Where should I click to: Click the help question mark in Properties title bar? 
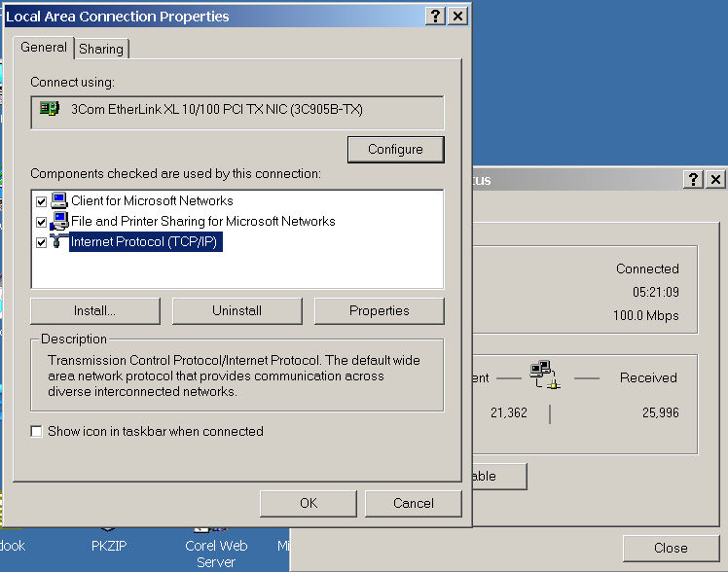435,17
